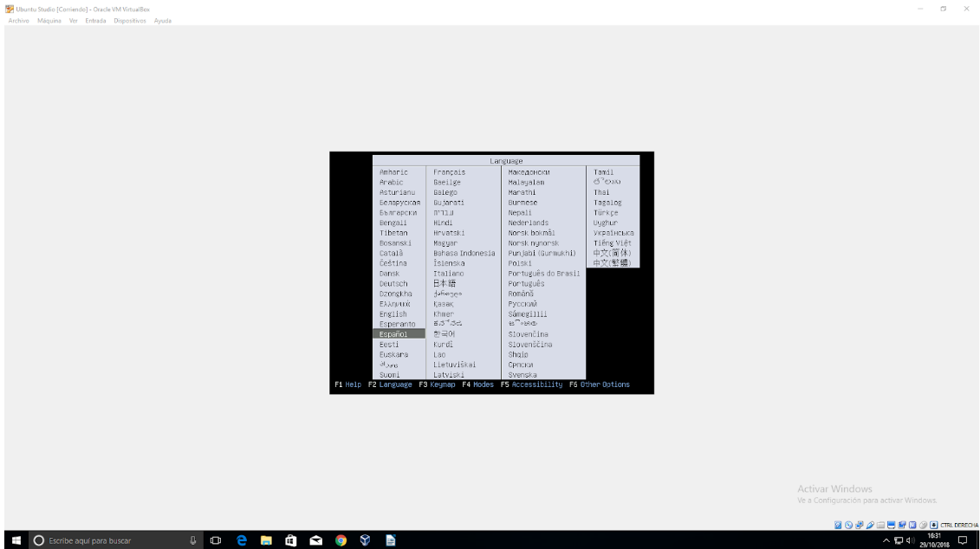Launch Microsoft Edge from the taskbar
This screenshot has width=980, height=549.
pyautogui.click(x=242, y=540)
